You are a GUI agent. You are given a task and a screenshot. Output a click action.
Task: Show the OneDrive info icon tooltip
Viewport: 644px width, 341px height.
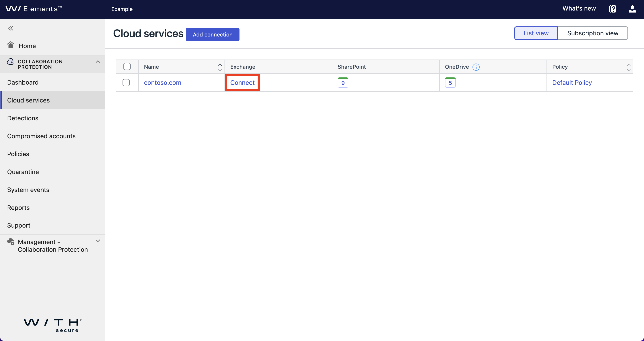tap(476, 67)
